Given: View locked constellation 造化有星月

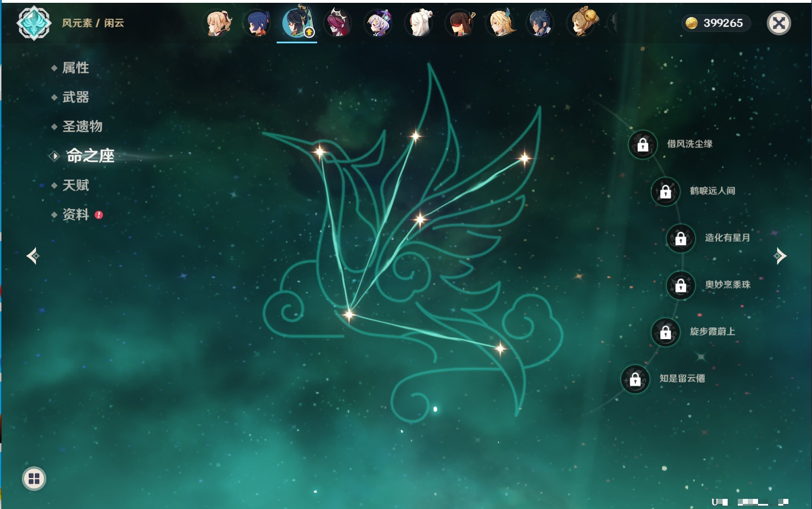Looking at the screenshot, I should (x=680, y=238).
